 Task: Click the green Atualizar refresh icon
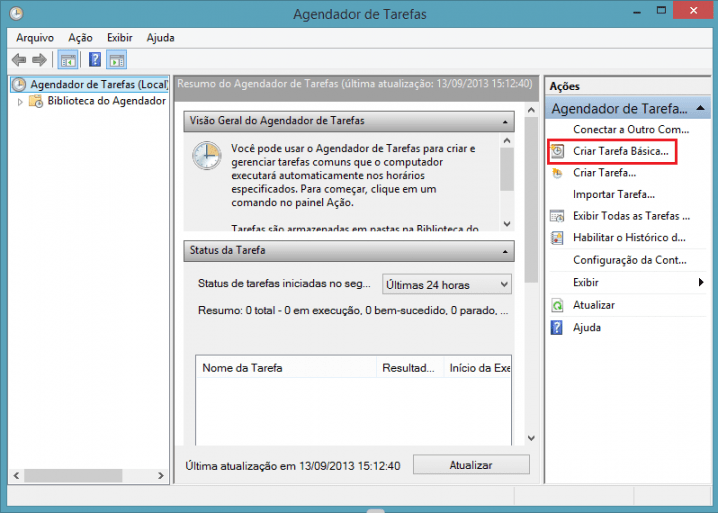point(557,305)
